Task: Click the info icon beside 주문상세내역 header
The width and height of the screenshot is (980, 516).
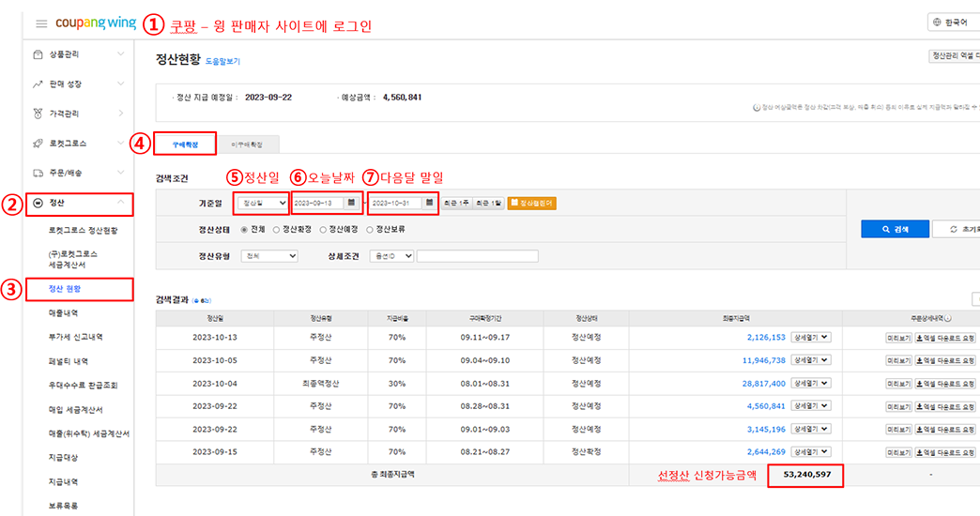Action: coord(948,318)
